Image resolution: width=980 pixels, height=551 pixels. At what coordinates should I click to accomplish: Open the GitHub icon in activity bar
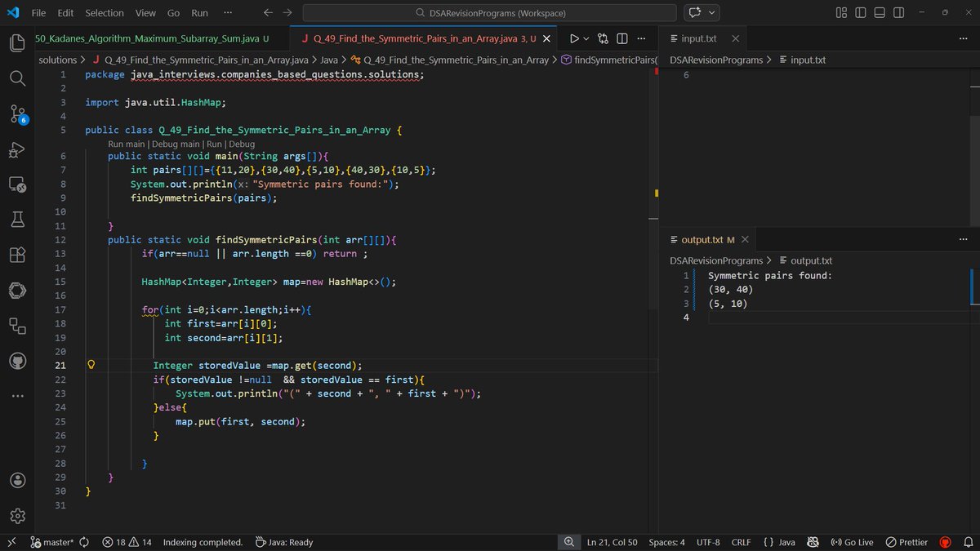click(18, 361)
